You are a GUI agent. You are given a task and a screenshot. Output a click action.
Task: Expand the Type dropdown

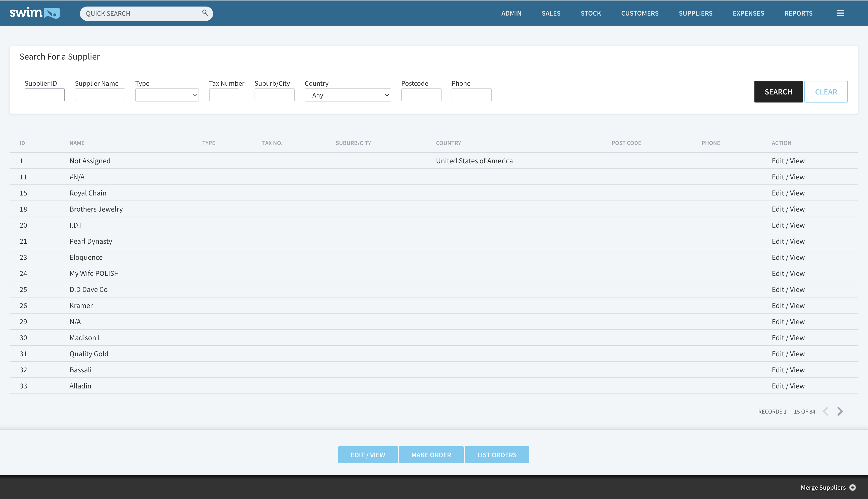167,95
